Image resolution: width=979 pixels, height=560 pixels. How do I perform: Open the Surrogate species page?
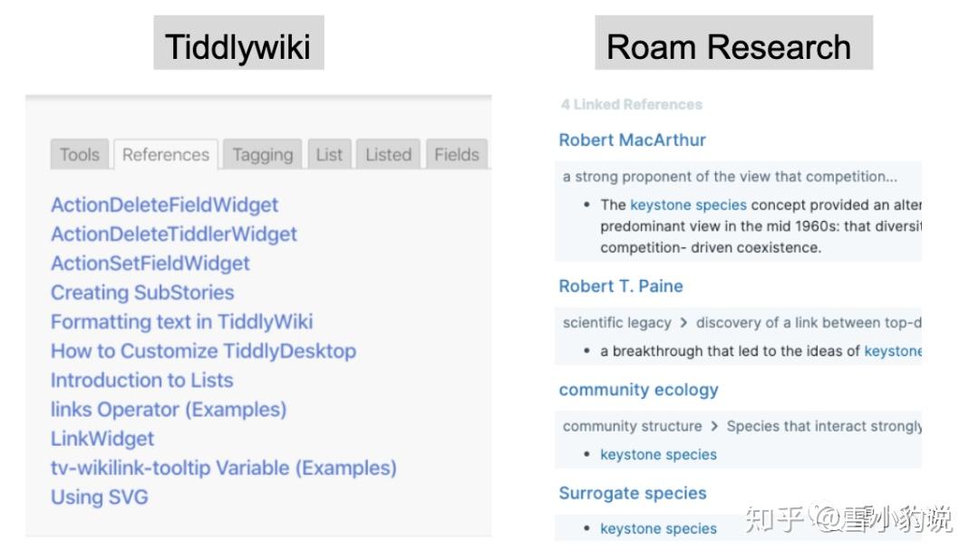tap(632, 494)
